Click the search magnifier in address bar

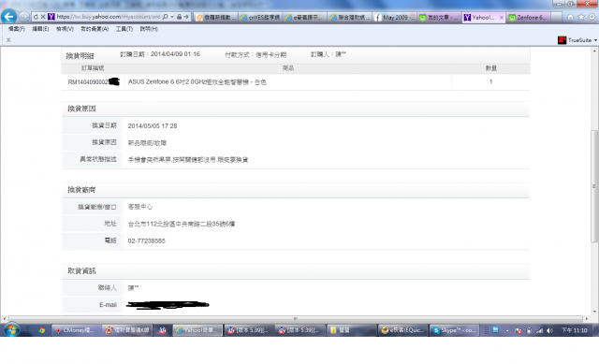165,17
